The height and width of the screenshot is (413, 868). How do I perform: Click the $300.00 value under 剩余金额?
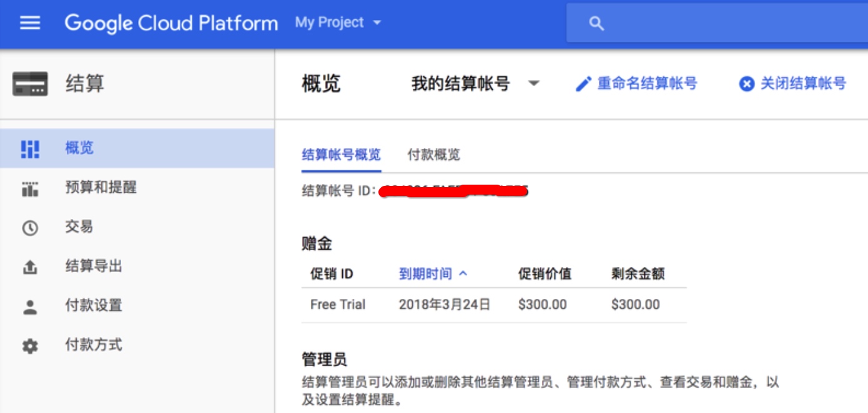point(636,304)
